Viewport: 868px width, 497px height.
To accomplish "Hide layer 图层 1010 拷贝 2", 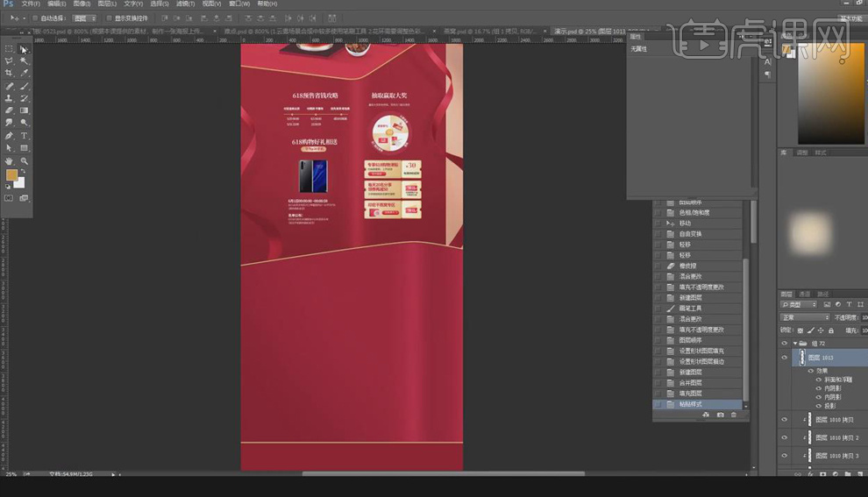I will coord(785,437).
